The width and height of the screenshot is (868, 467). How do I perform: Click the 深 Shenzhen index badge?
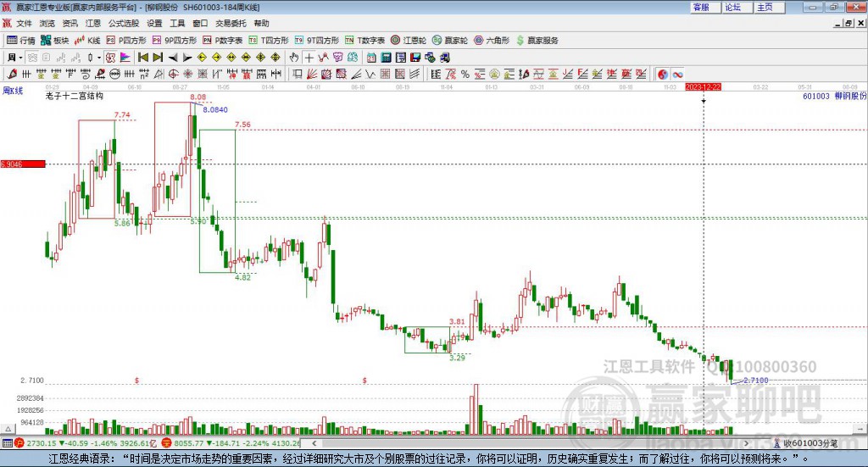(x=166, y=443)
